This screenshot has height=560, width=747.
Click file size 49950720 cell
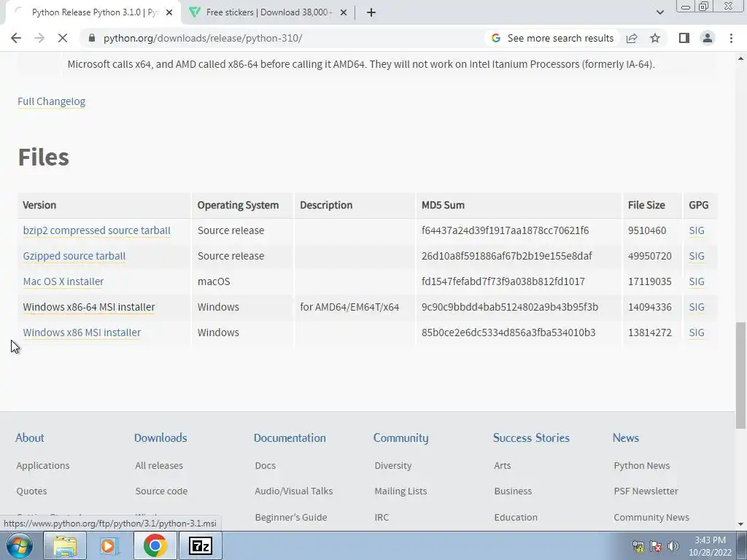pyautogui.click(x=650, y=256)
